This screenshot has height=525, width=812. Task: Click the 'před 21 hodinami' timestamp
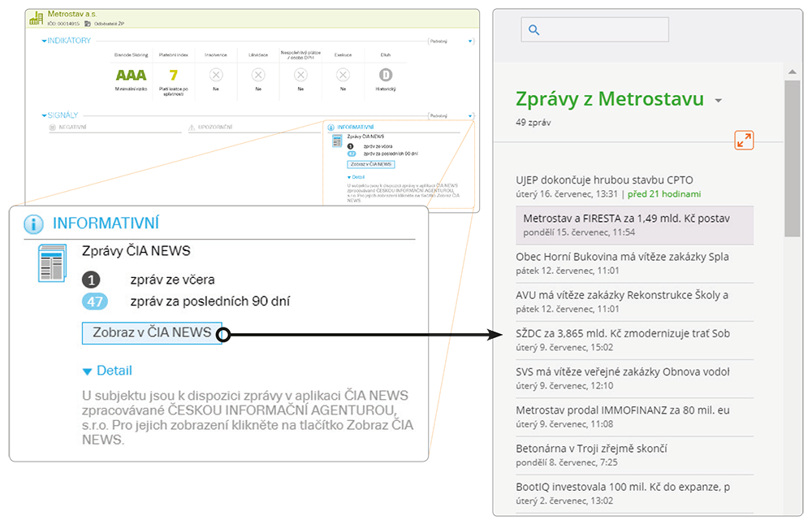pyautogui.click(x=664, y=194)
